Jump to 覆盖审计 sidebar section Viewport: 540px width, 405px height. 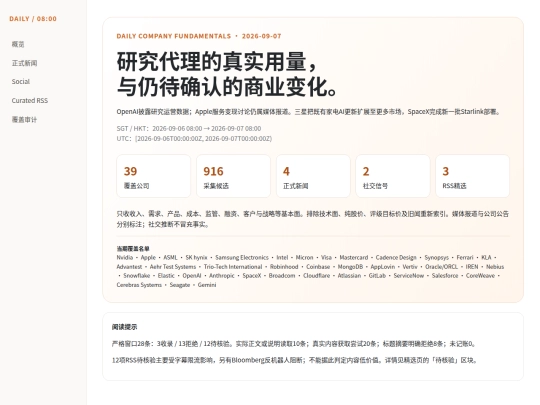[24, 120]
